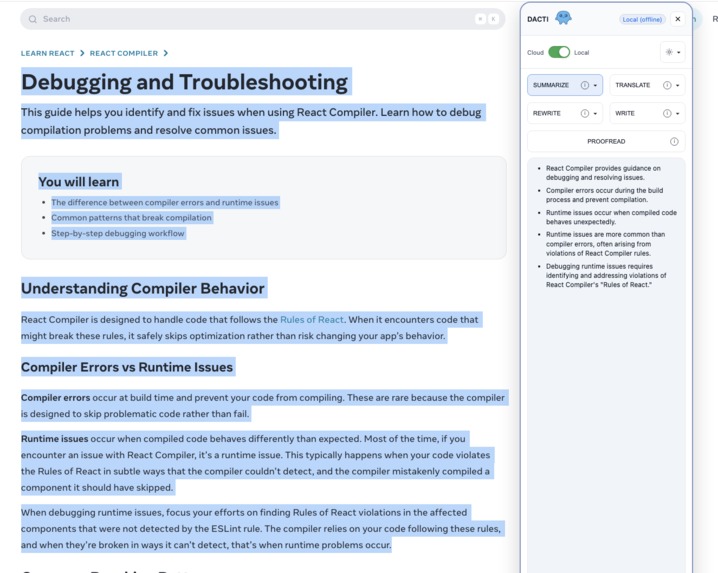Click the Local (offline) status badge
718x573 pixels.
642,19
